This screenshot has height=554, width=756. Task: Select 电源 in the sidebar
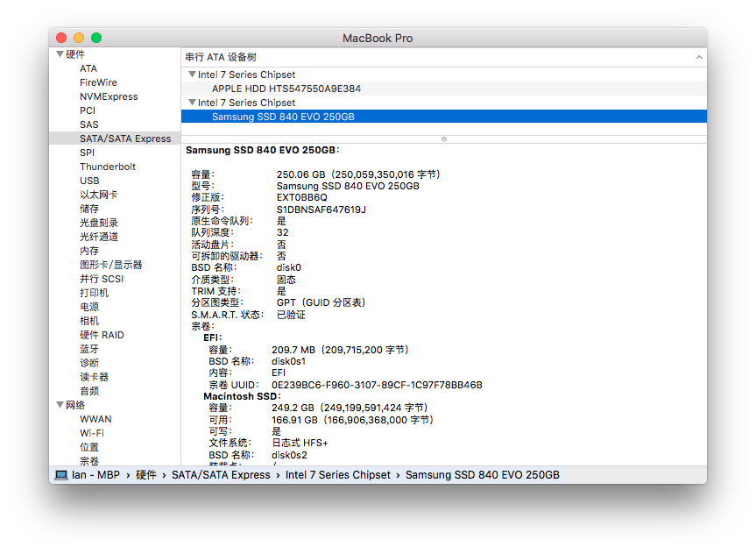89,307
